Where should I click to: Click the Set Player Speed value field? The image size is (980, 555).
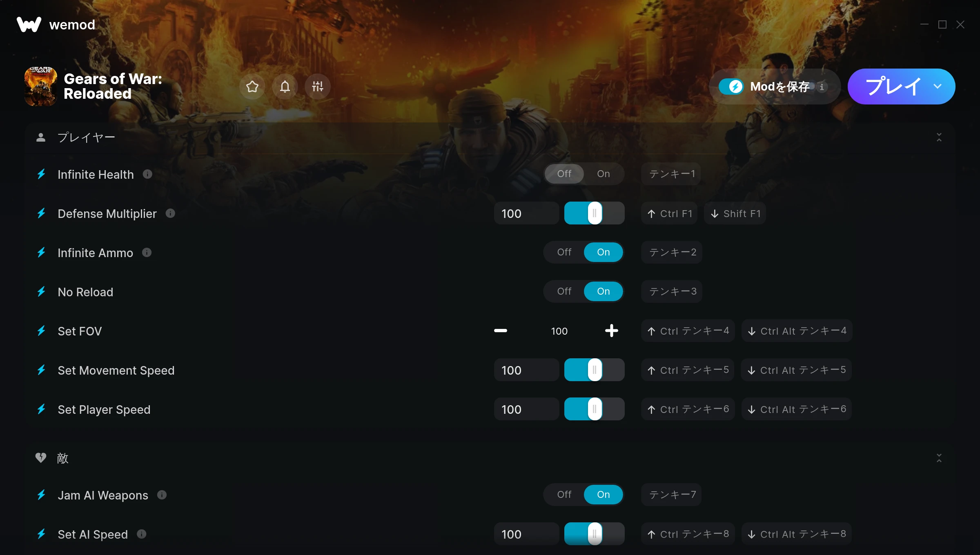[x=526, y=409]
